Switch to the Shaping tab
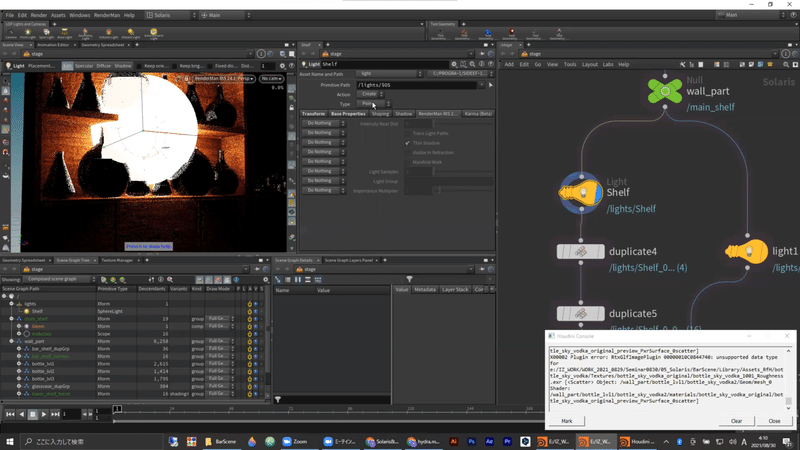Screen dimensions: 800x450 click(380, 114)
